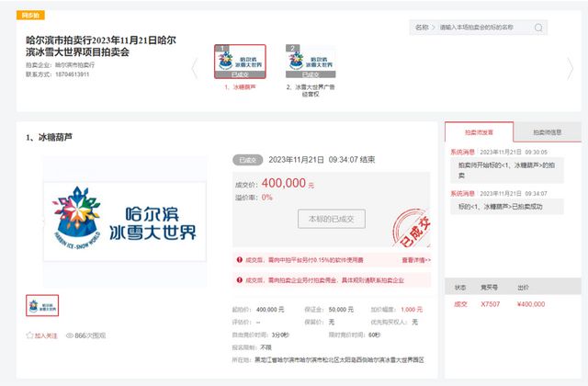Screen dimensions: 588x386
Task: Click the star 加入关注 icon
Action: pos(29,335)
